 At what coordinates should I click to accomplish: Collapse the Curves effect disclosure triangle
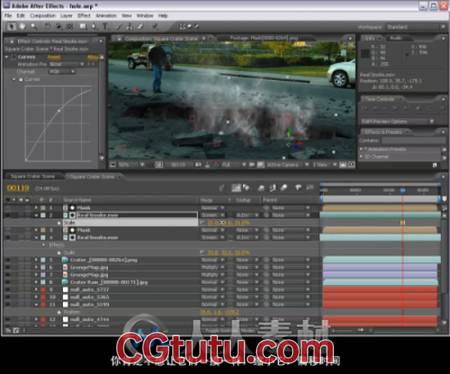[7, 57]
